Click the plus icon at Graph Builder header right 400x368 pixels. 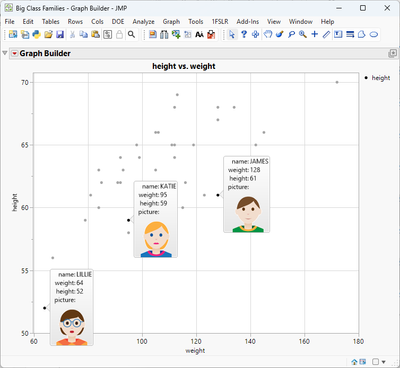coord(393,53)
